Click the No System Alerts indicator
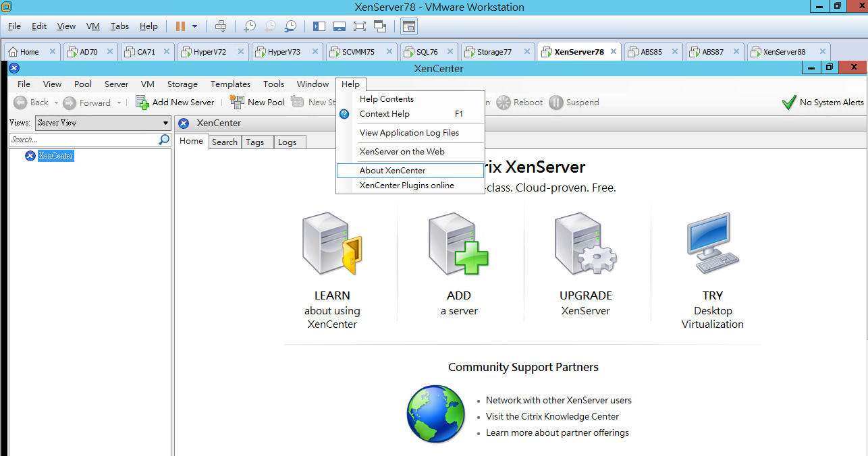The image size is (868, 456). click(822, 103)
